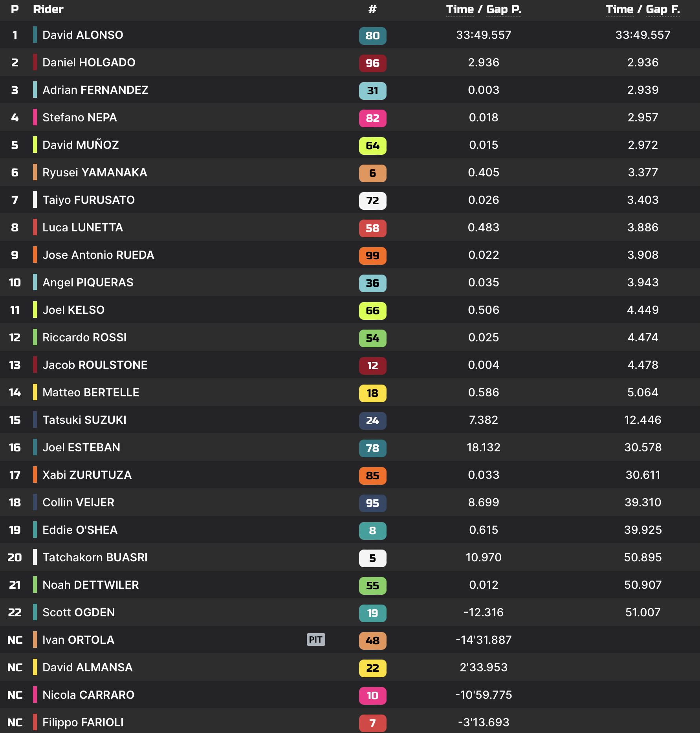Select rider Jose Antonio RUEDA
Image resolution: width=700 pixels, height=733 pixels.
pos(98,255)
